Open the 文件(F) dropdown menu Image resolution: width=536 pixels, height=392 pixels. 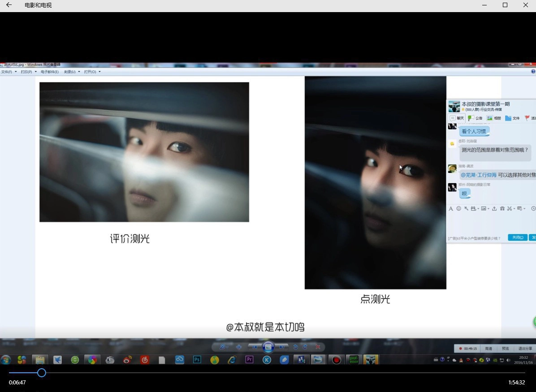pyautogui.click(x=9, y=72)
